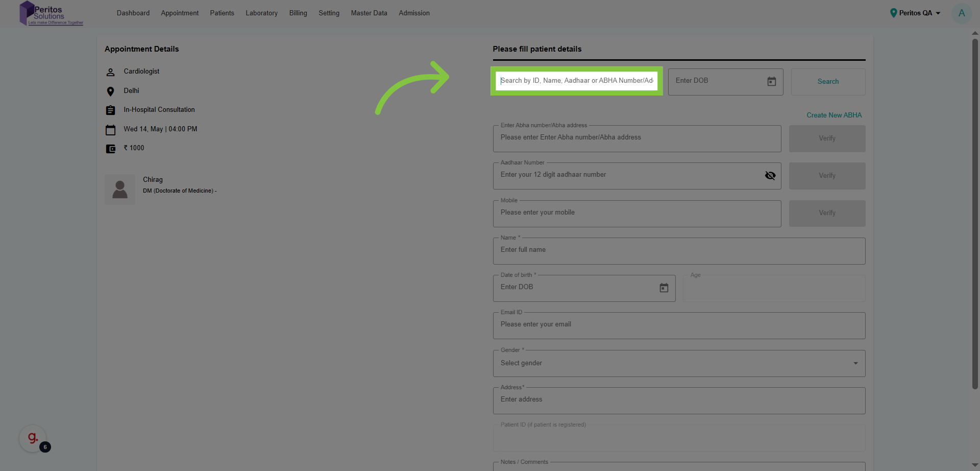Click the calendar icon beside Wed 14, May
980x471 pixels.
click(x=111, y=129)
